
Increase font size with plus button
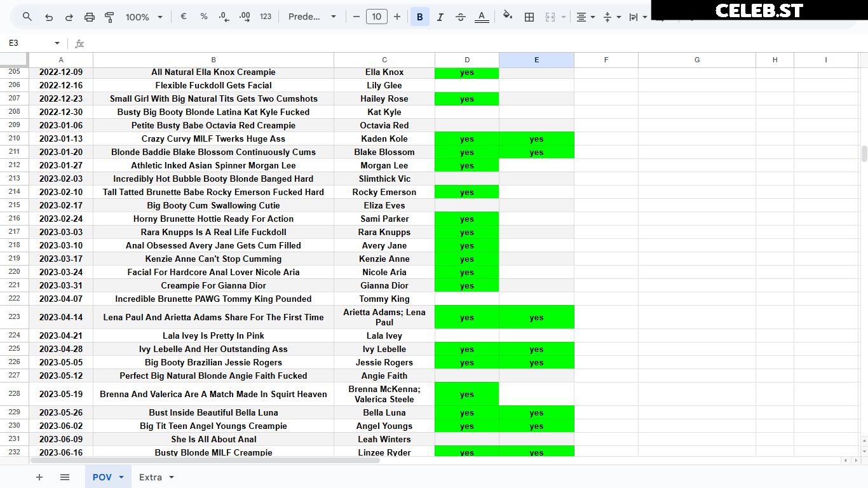pyautogui.click(x=397, y=17)
